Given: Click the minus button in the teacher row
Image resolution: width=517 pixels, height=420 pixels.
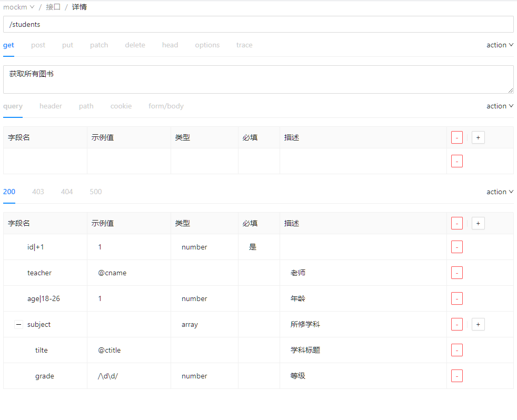Looking at the screenshot, I should coord(456,273).
